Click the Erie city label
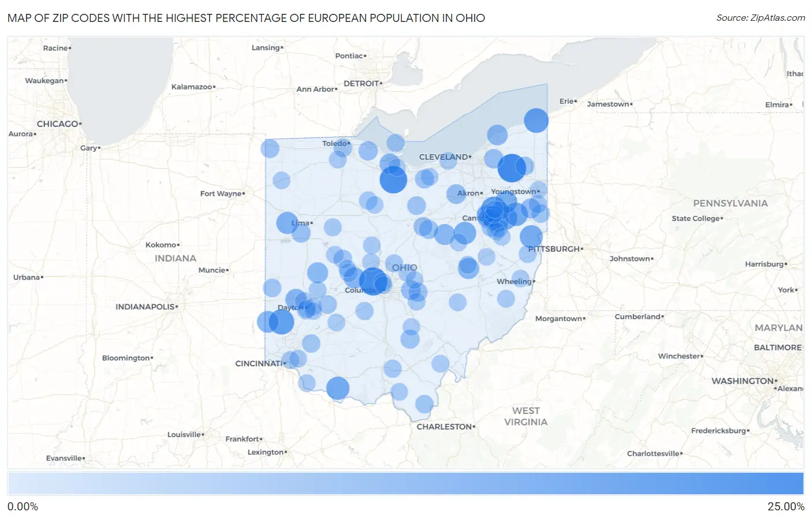The width and height of the screenshot is (812, 519). (567, 101)
